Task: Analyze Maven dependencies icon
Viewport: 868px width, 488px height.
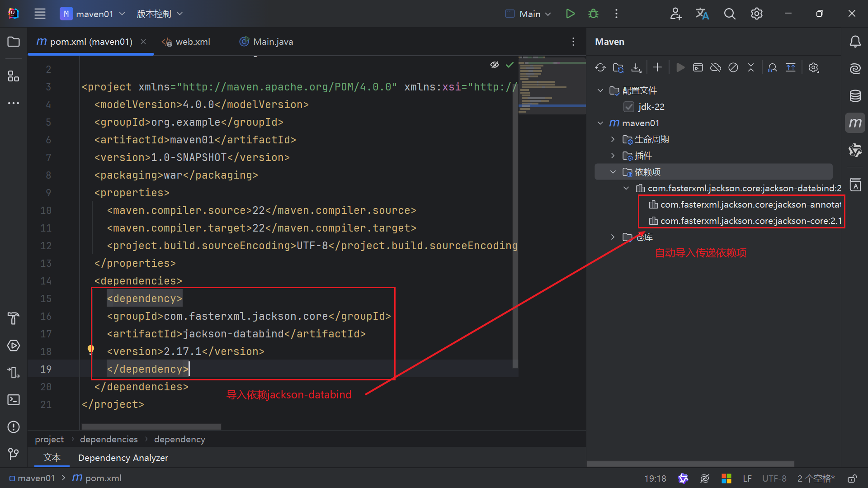Action: [773, 67]
